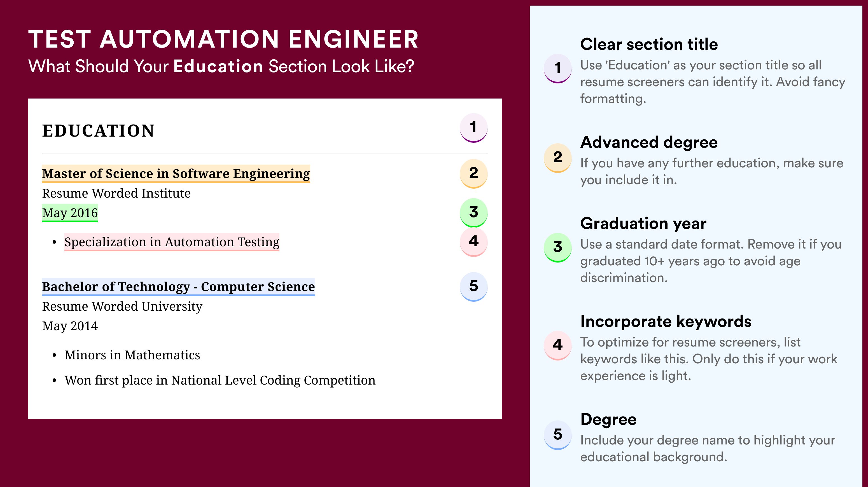
Task: Click the number 3 badge next to Graduation year
Action: point(558,247)
